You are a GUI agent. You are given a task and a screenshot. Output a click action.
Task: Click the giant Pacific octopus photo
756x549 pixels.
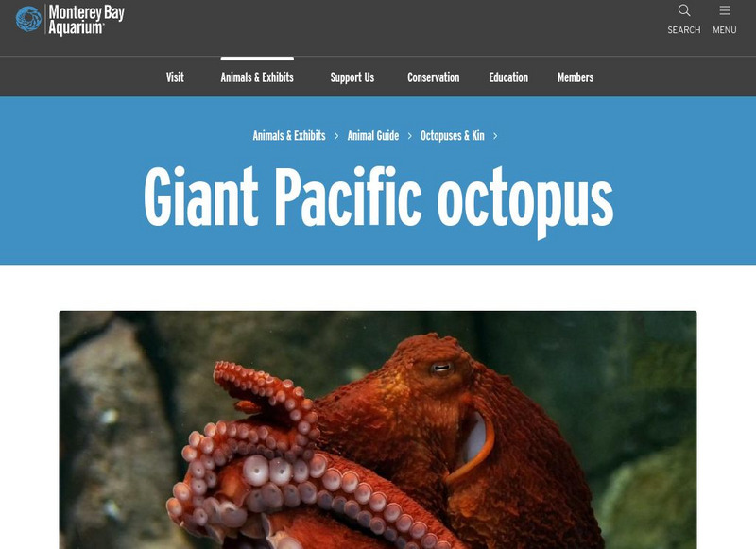(378, 430)
